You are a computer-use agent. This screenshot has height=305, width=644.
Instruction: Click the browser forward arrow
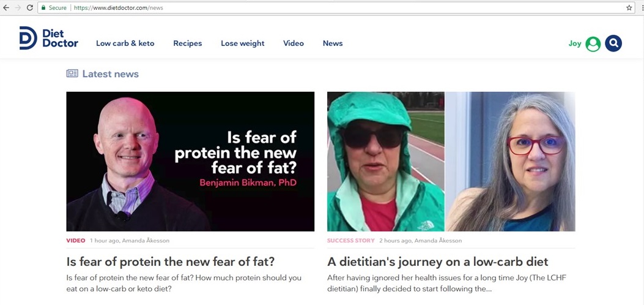(x=18, y=8)
